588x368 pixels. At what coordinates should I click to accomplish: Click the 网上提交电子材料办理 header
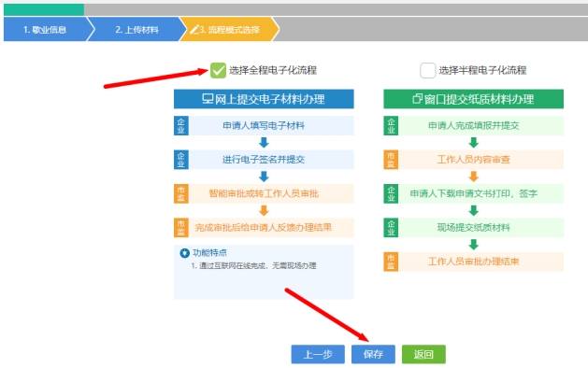(x=264, y=99)
